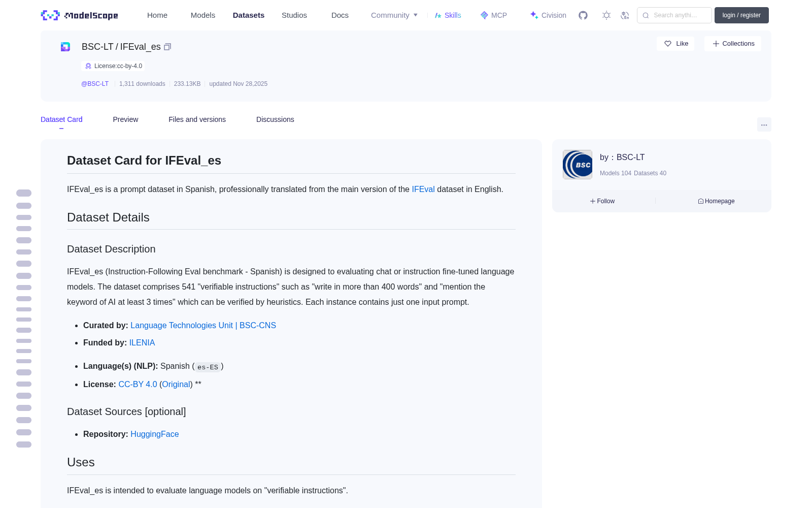Click the ModelScope logo

point(80,15)
